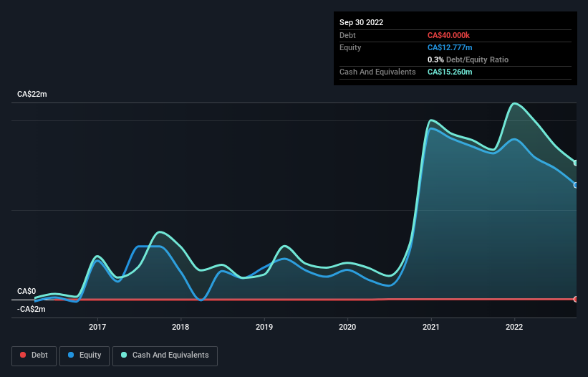Click Cash And Equivalents label in tooltip
This screenshot has width=588, height=377.
pos(377,72)
